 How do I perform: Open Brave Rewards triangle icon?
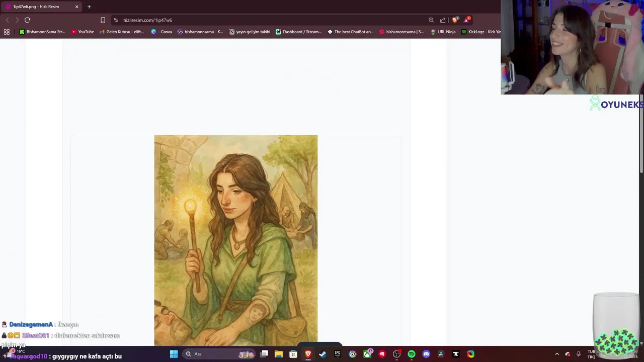(467, 20)
